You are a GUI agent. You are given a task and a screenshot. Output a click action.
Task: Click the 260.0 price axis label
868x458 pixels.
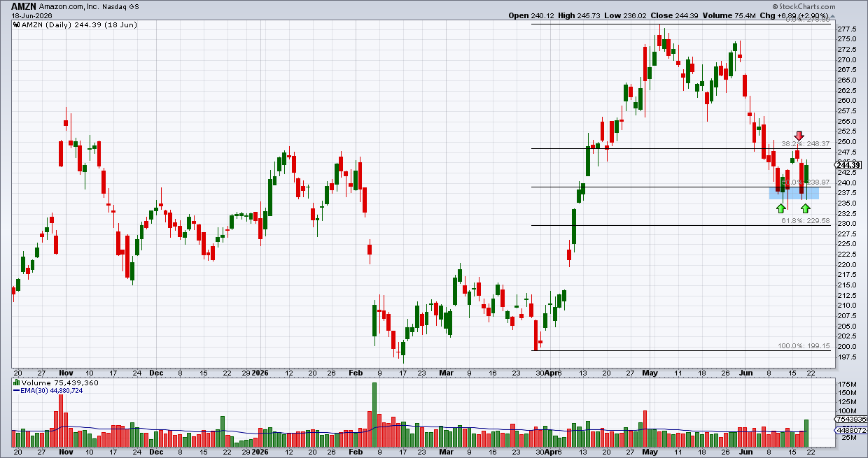pyautogui.click(x=847, y=101)
